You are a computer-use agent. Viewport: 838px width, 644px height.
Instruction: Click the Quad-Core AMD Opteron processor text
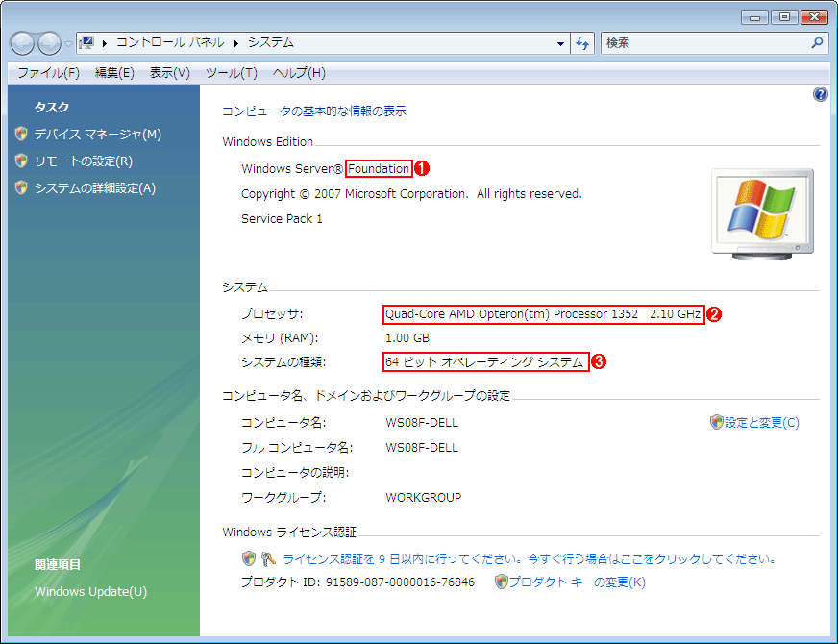[x=543, y=314]
